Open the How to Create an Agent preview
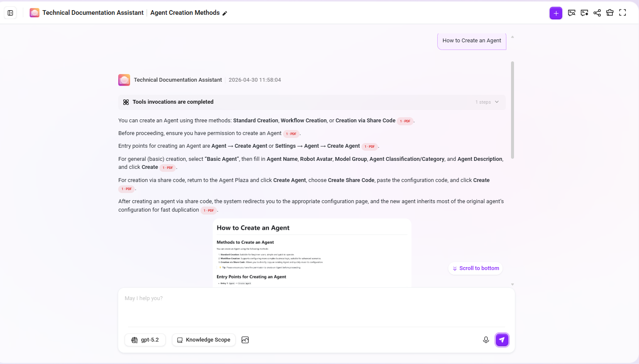The image size is (639, 364). tap(312, 253)
